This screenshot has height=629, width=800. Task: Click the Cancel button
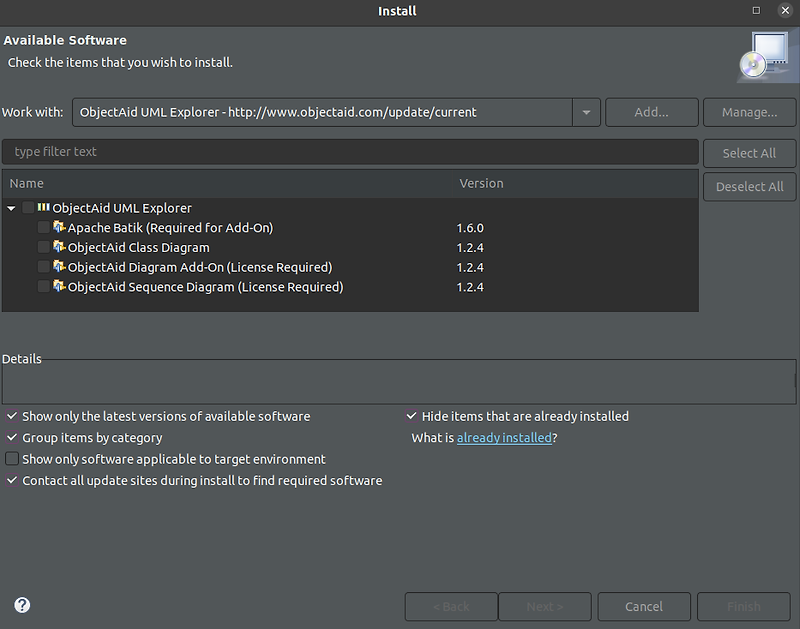644,607
